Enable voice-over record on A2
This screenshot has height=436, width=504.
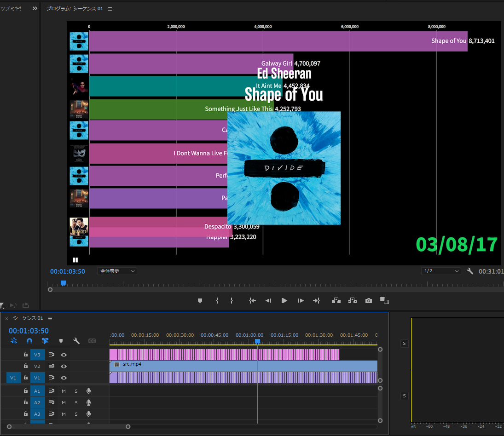pos(88,402)
